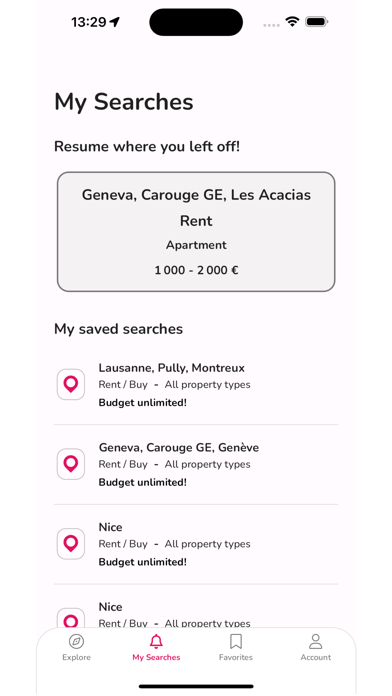Screen dimensions: 392x696
Task: Tap pin icon for Geneva, Carouge GE, Genève
Action: 71,464
